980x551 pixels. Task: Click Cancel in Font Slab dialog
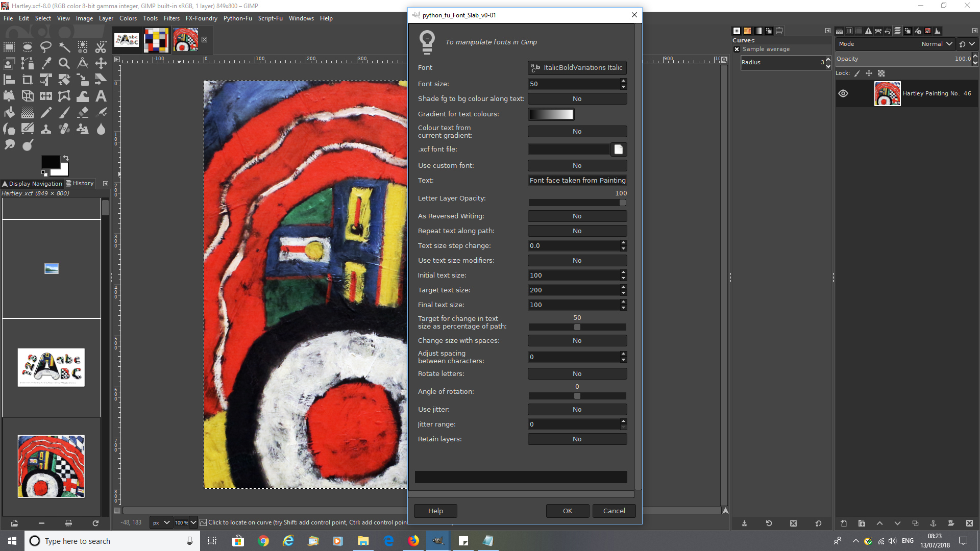pyautogui.click(x=614, y=511)
